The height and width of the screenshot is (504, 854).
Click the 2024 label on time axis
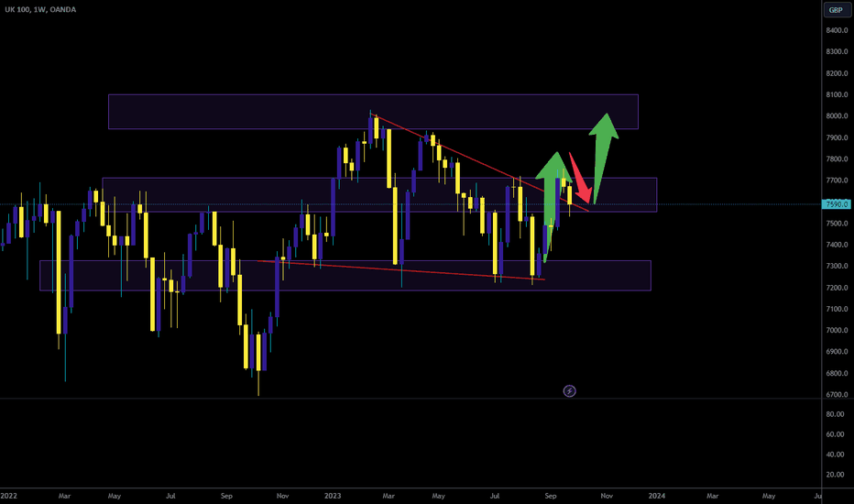point(656,496)
